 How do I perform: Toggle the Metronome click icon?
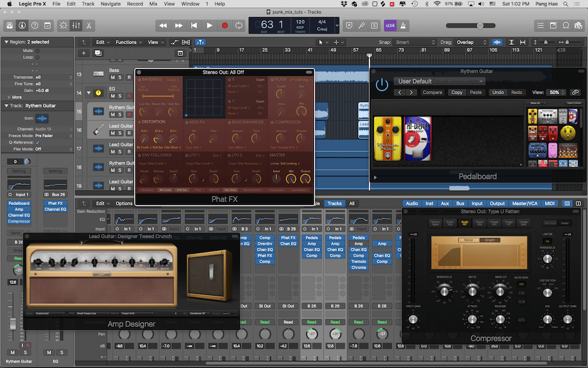click(x=403, y=25)
